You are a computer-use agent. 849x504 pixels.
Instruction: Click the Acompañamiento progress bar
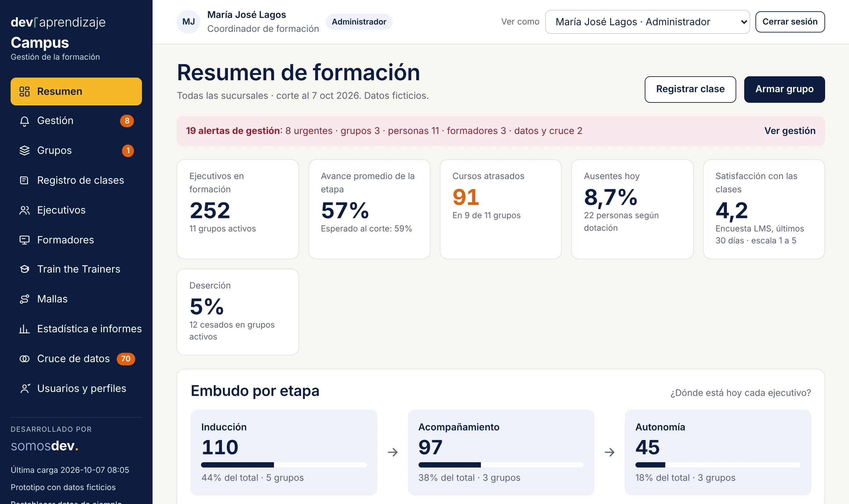500,465
